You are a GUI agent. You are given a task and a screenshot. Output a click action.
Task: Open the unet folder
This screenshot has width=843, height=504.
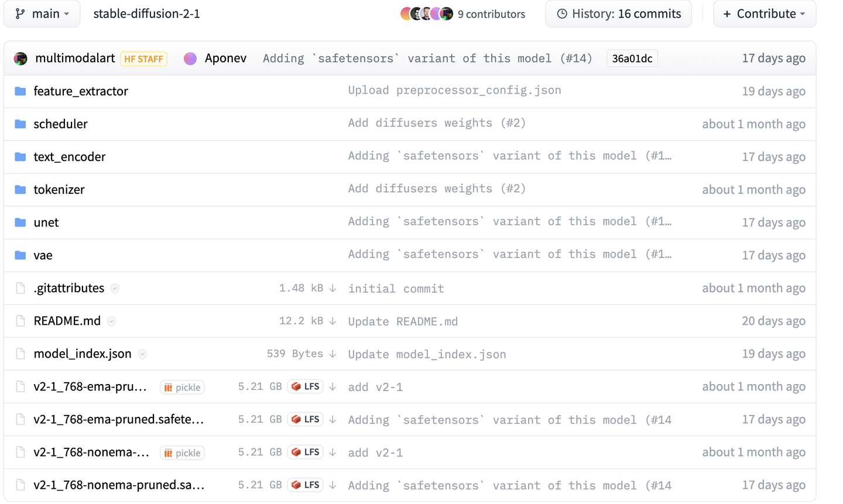pos(46,222)
